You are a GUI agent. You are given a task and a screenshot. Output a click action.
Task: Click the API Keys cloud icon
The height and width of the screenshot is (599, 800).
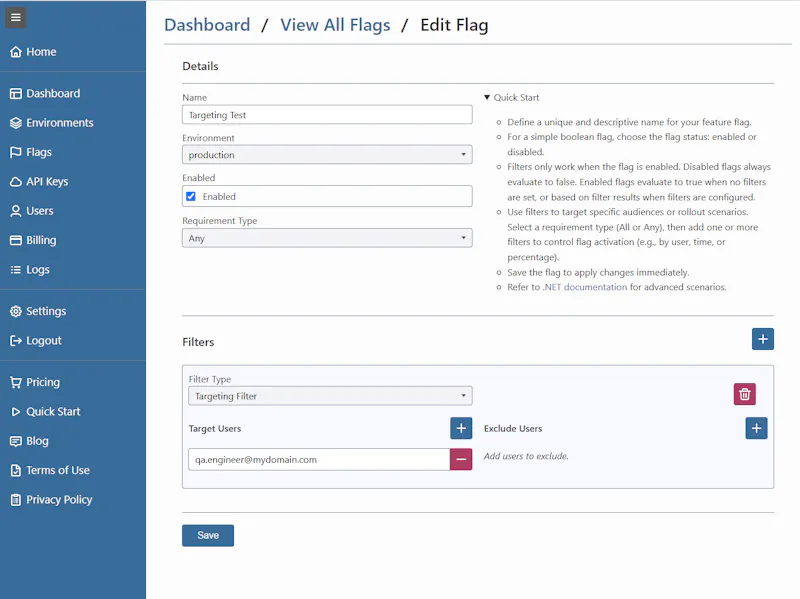coord(16,182)
